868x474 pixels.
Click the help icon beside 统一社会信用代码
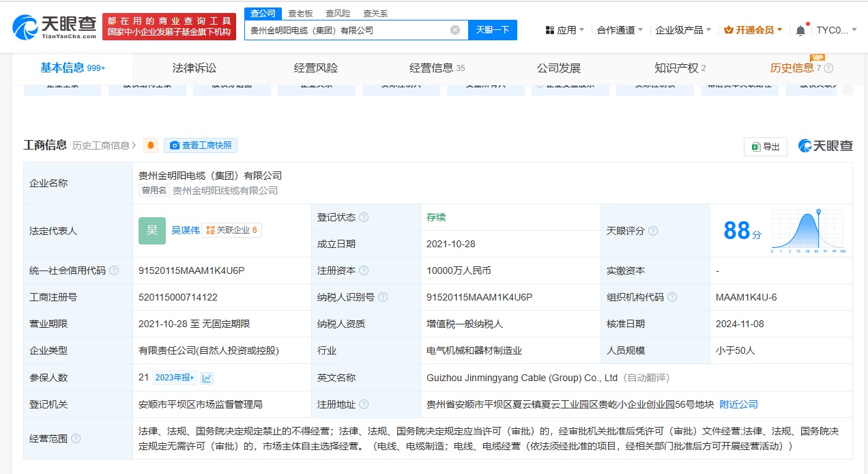114,270
